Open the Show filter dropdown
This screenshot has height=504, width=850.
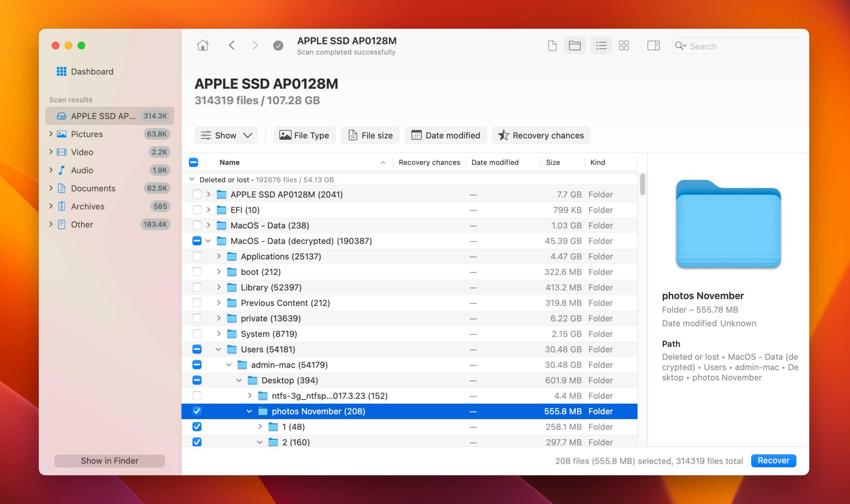click(x=226, y=135)
